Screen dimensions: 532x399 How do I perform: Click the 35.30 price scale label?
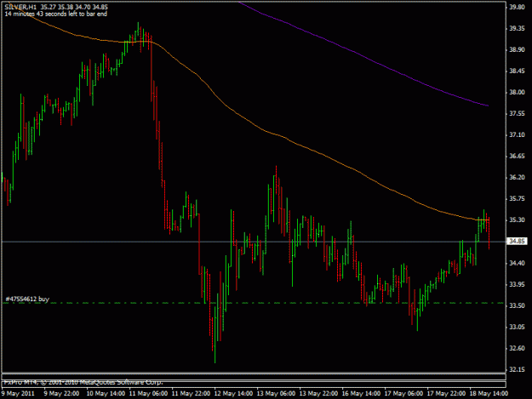[x=517, y=220]
